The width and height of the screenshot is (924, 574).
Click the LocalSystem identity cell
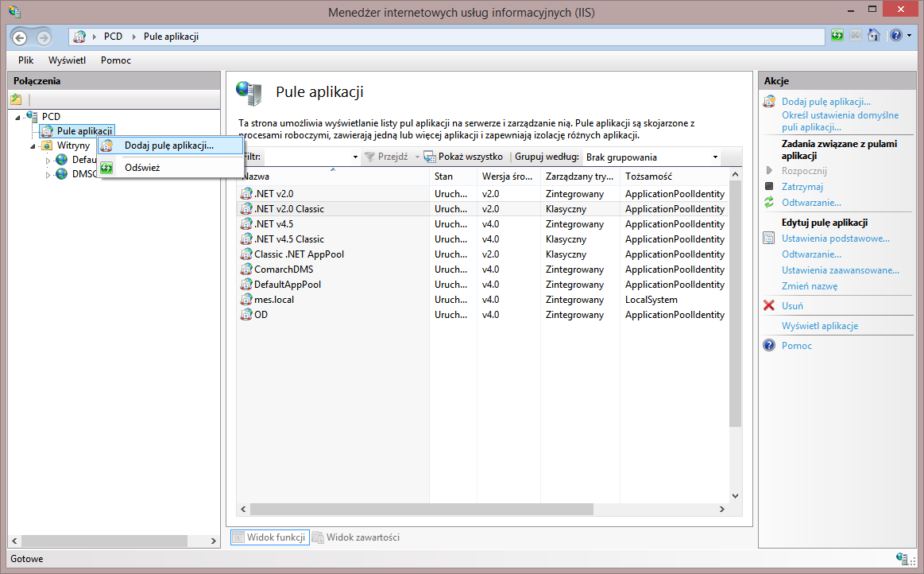(651, 300)
